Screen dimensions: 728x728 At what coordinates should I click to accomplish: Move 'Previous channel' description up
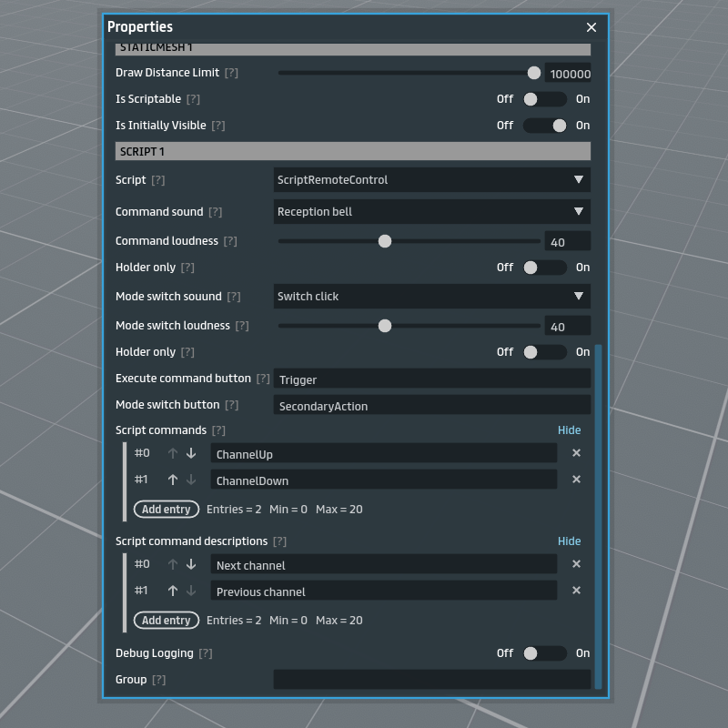(x=172, y=591)
